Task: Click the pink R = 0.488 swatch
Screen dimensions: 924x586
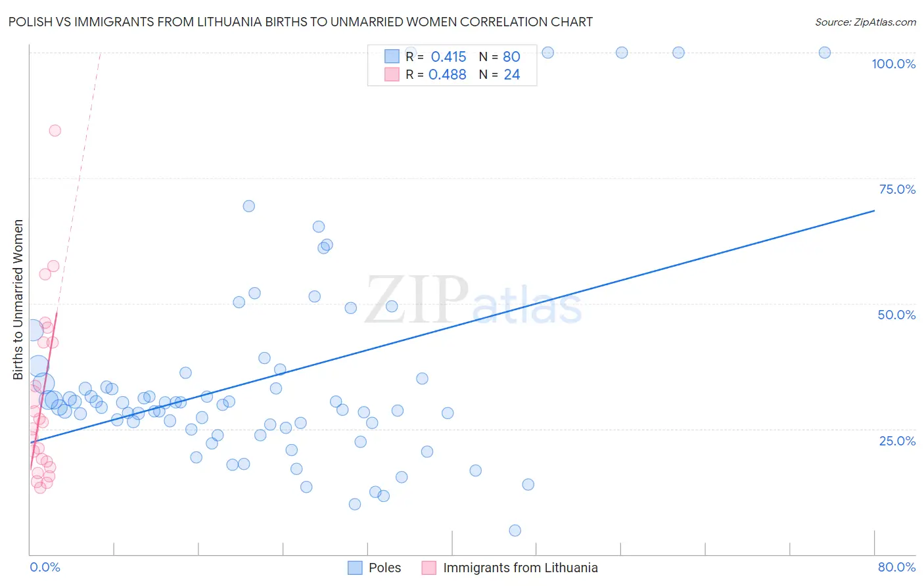Action: [392, 74]
